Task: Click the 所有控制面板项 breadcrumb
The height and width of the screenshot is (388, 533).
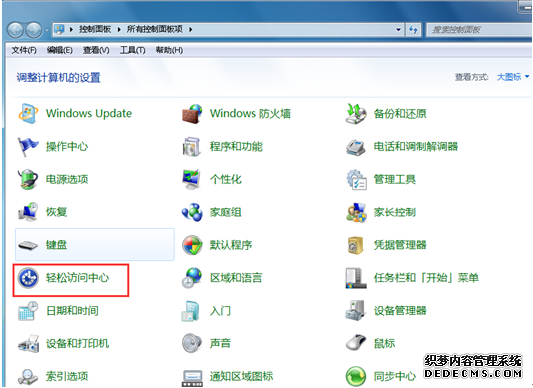Action: pyautogui.click(x=155, y=29)
